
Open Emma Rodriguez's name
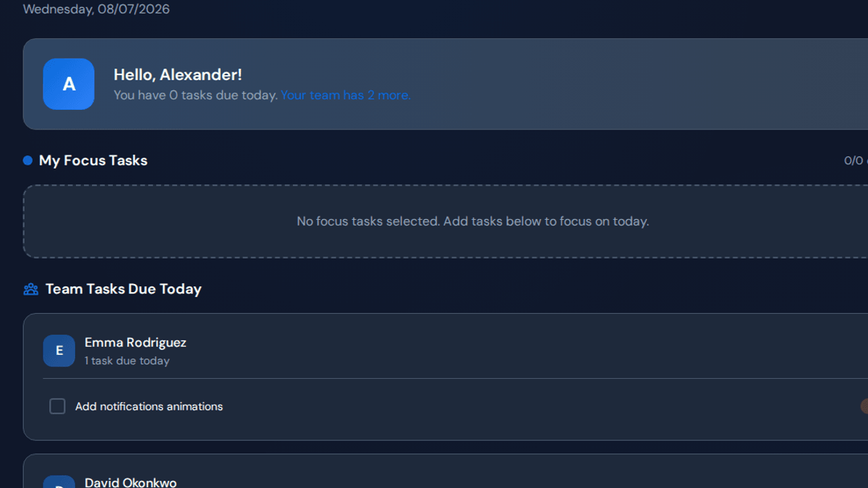click(135, 343)
